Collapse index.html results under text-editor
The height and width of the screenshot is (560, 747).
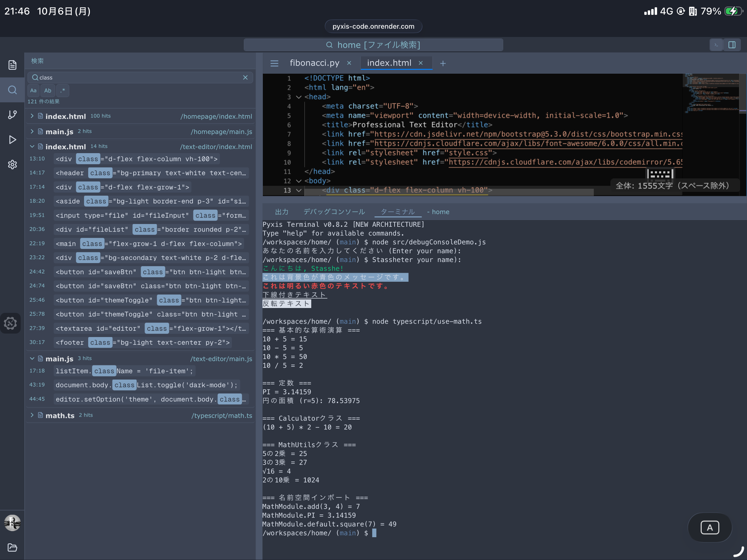tap(32, 146)
